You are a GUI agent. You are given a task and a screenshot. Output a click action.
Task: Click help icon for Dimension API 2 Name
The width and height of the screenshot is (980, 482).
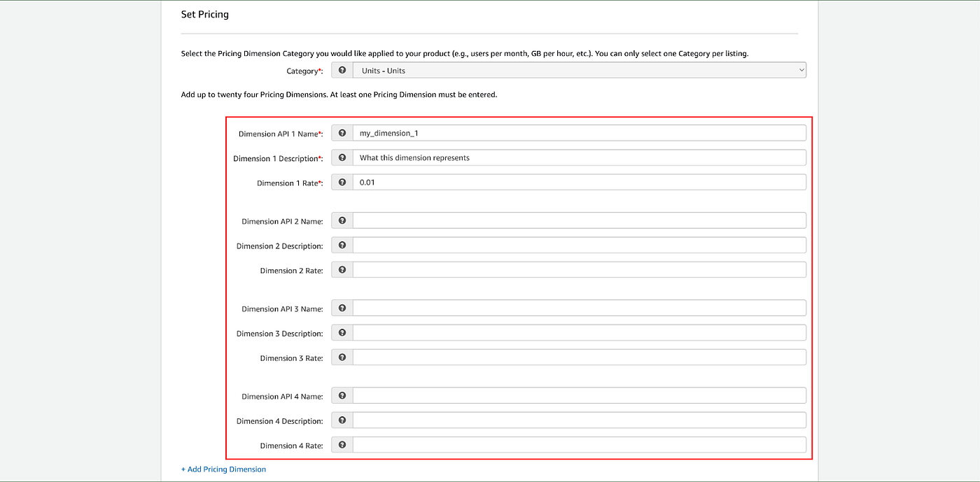pyautogui.click(x=342, y=220)
